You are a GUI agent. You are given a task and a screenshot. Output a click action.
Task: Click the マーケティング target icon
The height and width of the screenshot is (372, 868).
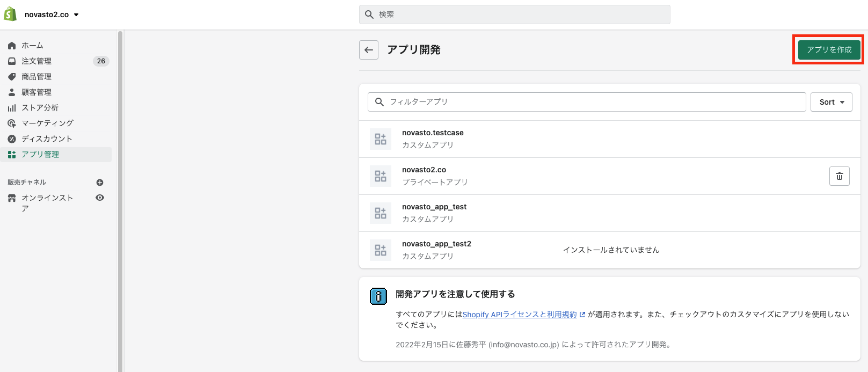coord(12,123)
